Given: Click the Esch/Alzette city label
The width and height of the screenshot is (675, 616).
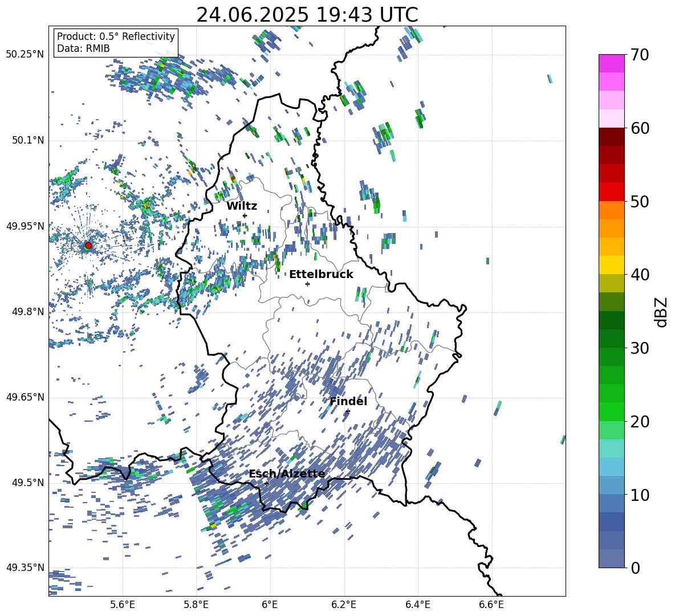Looking at the screenshot, I should [287, 474].
